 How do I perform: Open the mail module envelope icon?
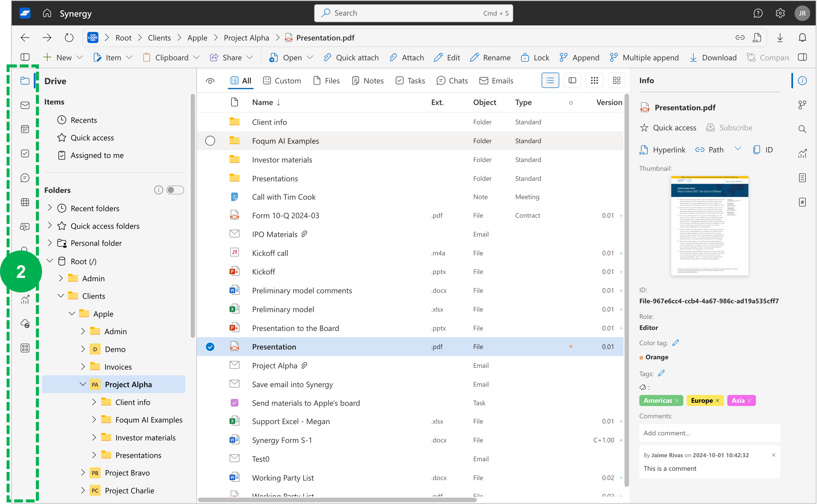(x=25, y=105)
